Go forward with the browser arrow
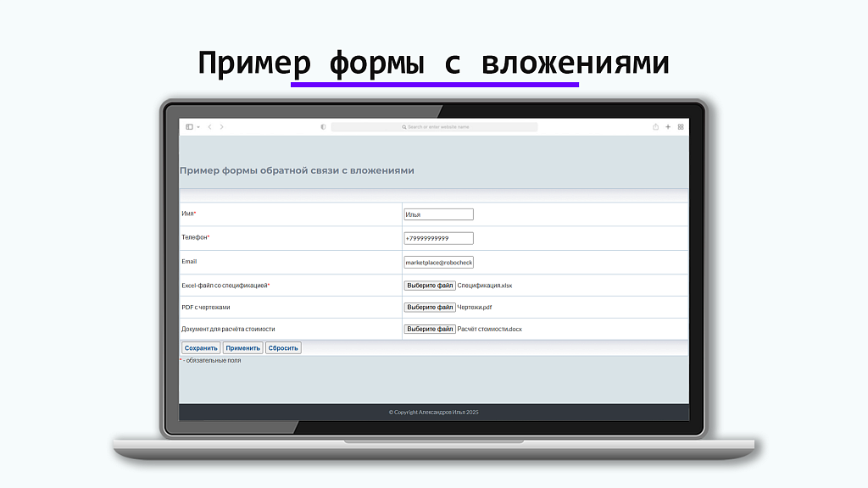This screenshot has width=868, height=488. click(x=222, y=127)
